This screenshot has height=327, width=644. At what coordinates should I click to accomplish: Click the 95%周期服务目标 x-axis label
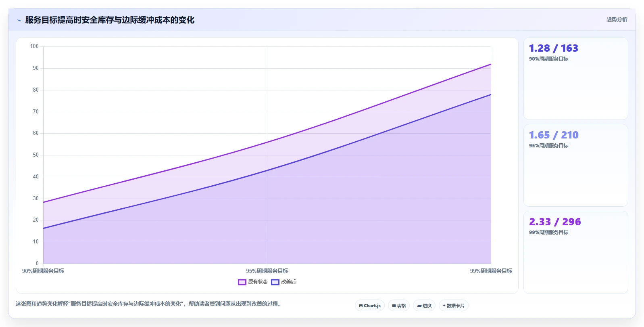pos(267,271)
